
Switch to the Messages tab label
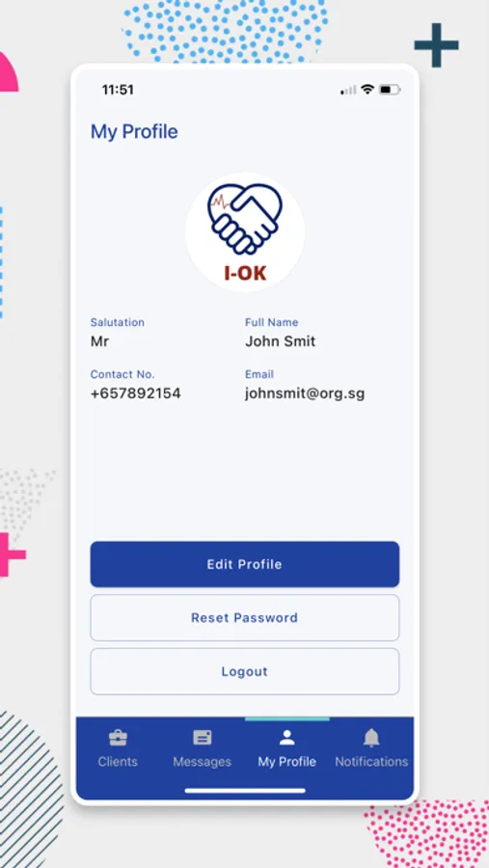(203, 762)
